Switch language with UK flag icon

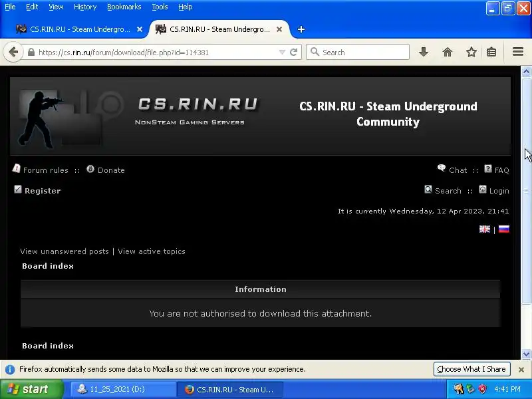(x=485, y=229)
